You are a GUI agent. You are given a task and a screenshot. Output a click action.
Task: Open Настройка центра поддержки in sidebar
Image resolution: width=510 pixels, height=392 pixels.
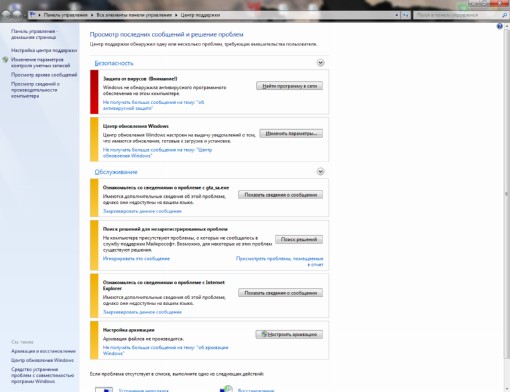[x=44, y=50]
